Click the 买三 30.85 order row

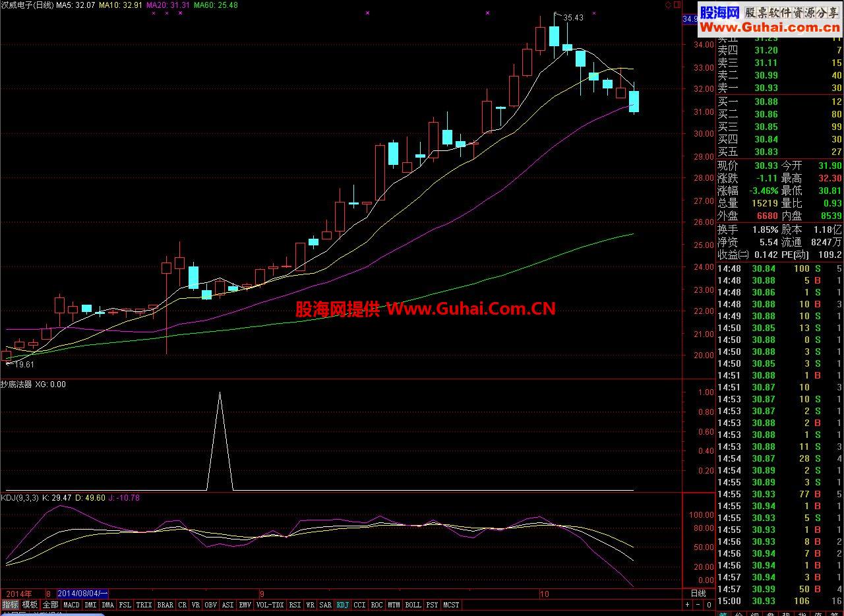tap(779, 127)
